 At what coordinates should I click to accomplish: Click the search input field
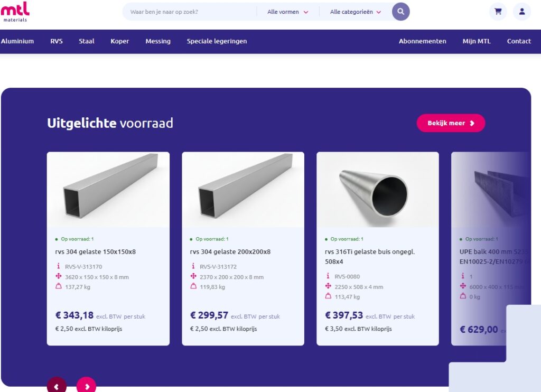[190, 12]
